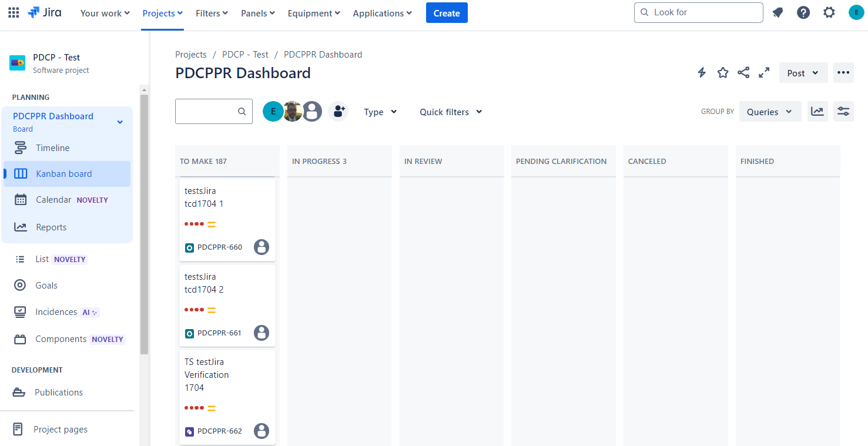Open issue PDCPPR-660 link
The width and height of the screenshot is (868, 446).
[220, 247]
